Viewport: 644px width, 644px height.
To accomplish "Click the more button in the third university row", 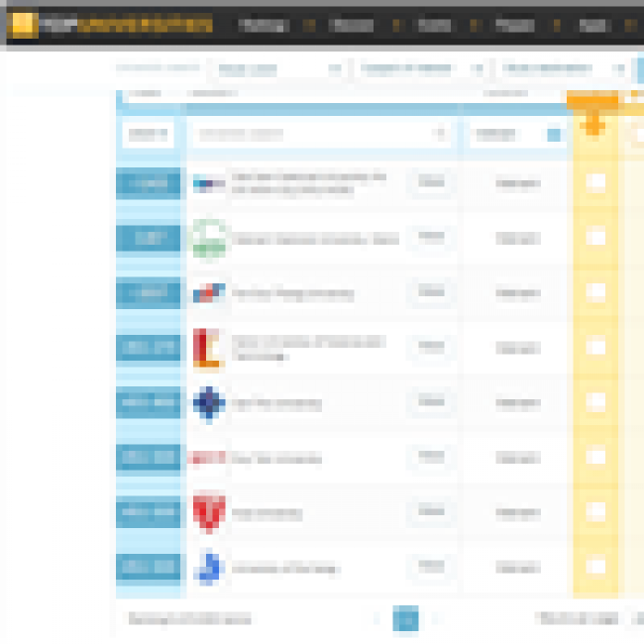I will 430,292.
